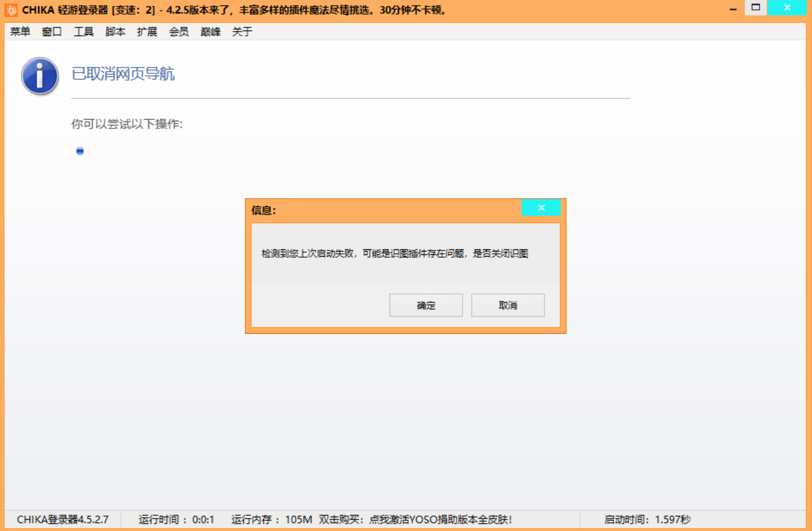The image size is (812, 531).
Task: Click the CHIKA app icon in title bar
Action: point(11,10)
